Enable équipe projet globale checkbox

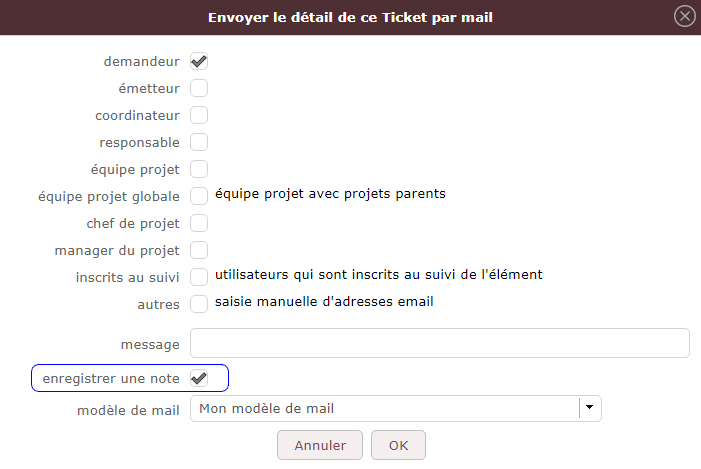199,195
